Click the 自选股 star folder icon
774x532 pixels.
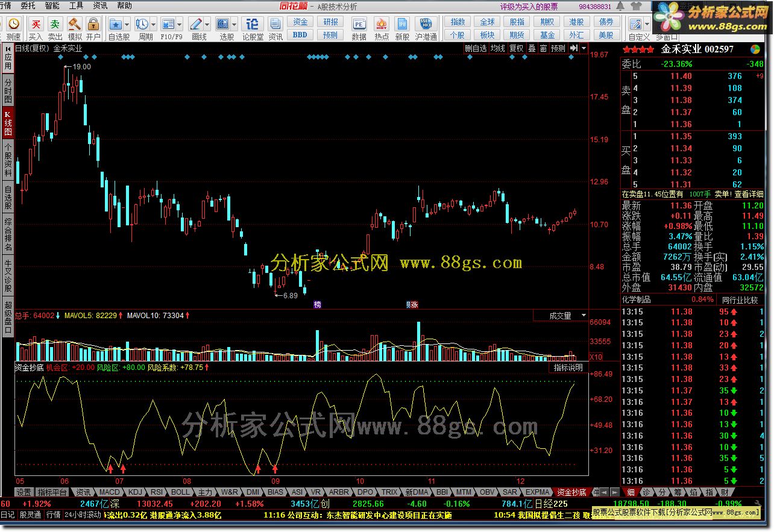click(116, 24)
